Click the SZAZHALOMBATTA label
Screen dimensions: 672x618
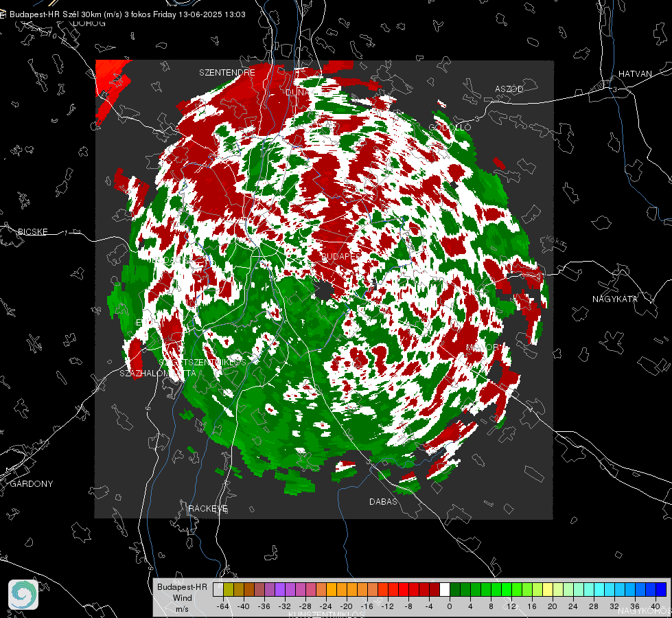(x=158, y=373)
